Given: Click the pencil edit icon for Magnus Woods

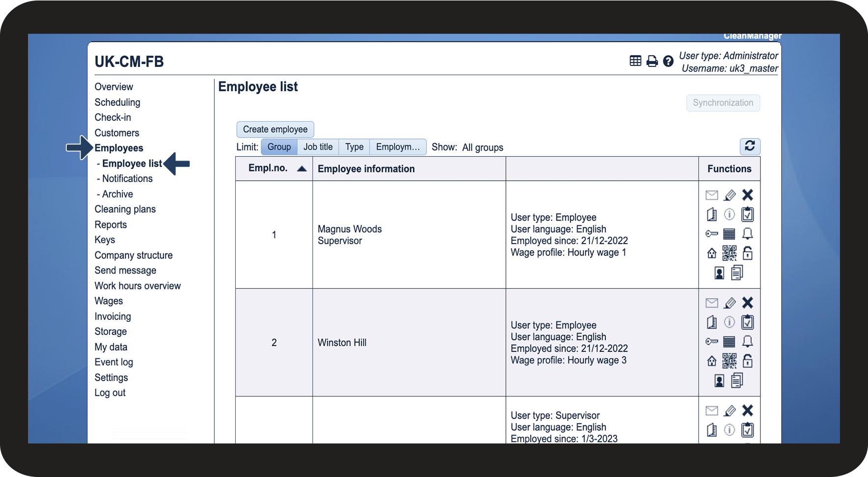Looking at the screenshot, I should 730,196.
